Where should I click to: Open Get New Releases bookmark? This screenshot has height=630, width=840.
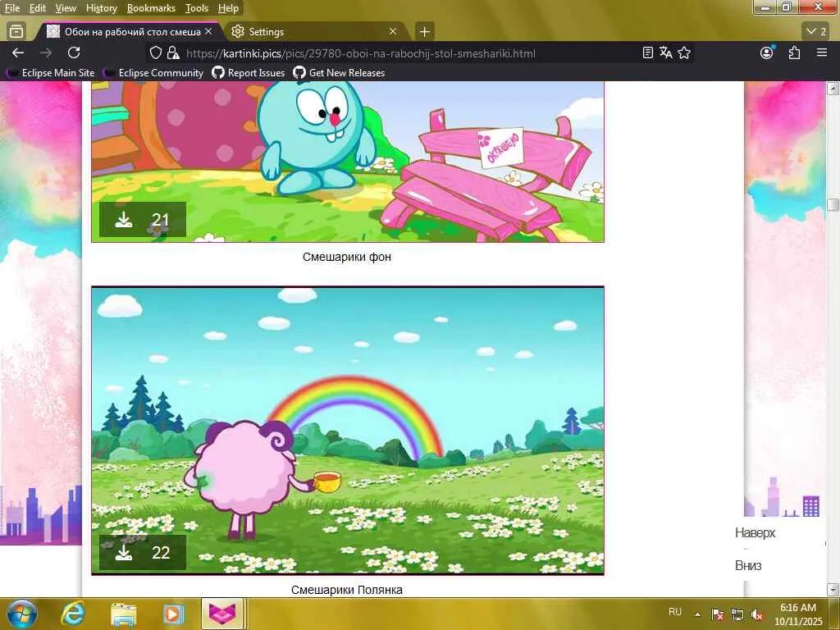pos(339,73)
